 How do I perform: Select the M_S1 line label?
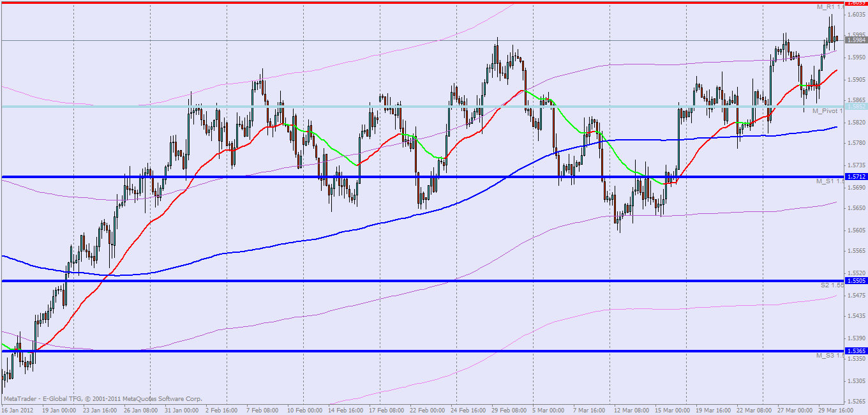click(x=830, y=182)
